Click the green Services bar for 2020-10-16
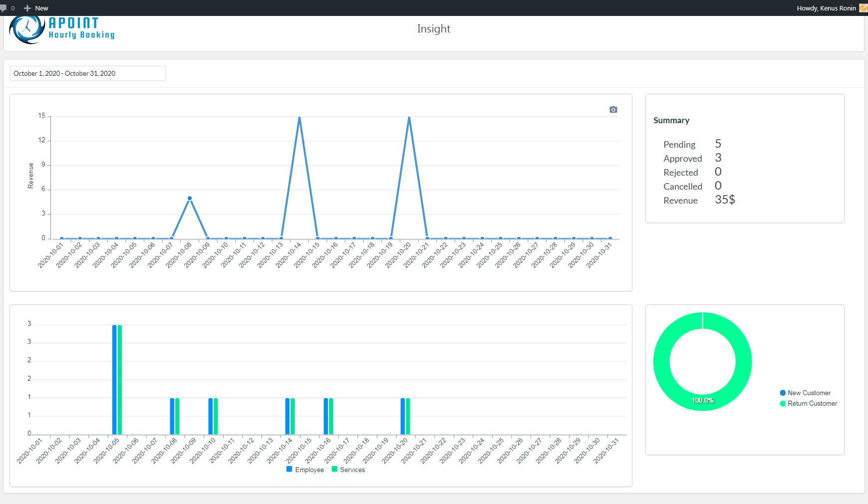 pos(331,416)
